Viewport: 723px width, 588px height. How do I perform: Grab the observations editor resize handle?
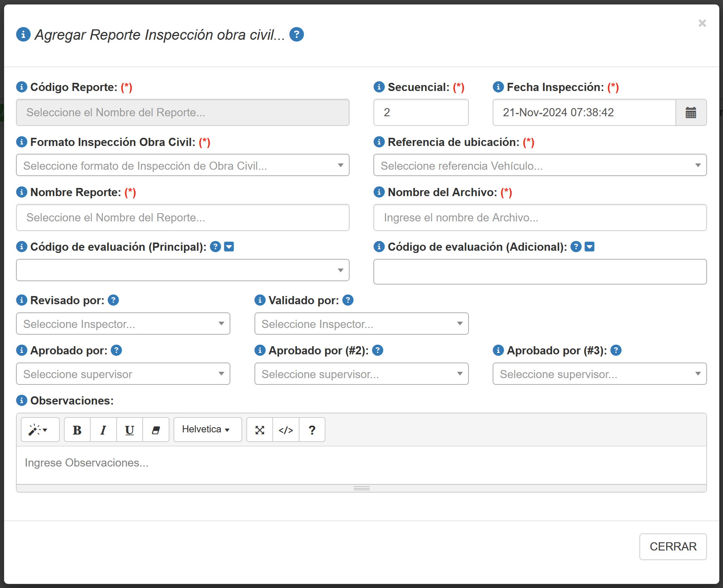(361, 488)
